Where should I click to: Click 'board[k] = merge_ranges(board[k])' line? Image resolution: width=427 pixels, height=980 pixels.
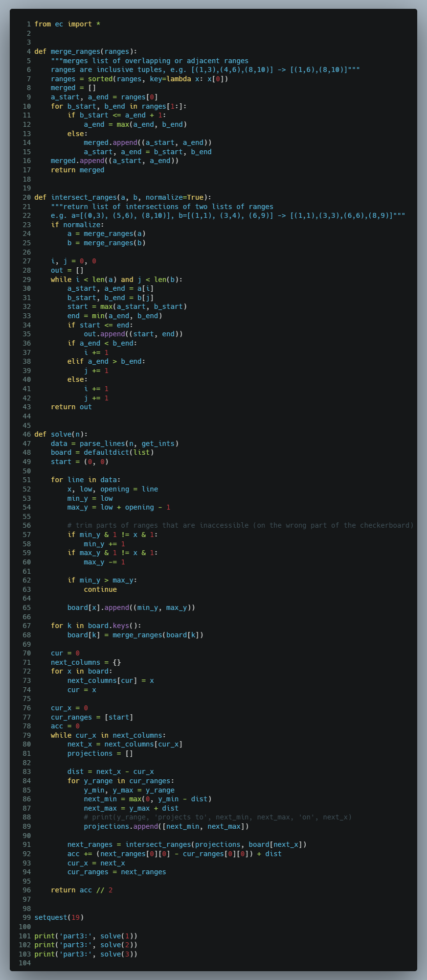tap(135, 635)
